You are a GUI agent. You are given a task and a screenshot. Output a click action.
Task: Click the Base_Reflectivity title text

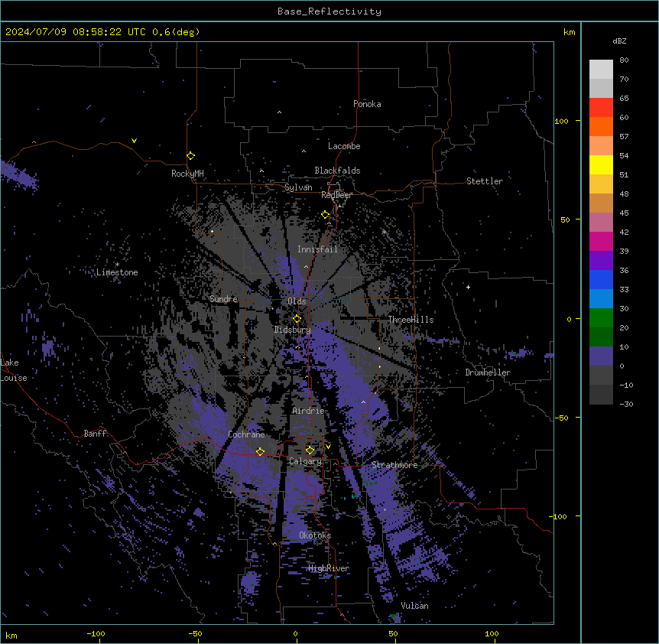(329, 11)
